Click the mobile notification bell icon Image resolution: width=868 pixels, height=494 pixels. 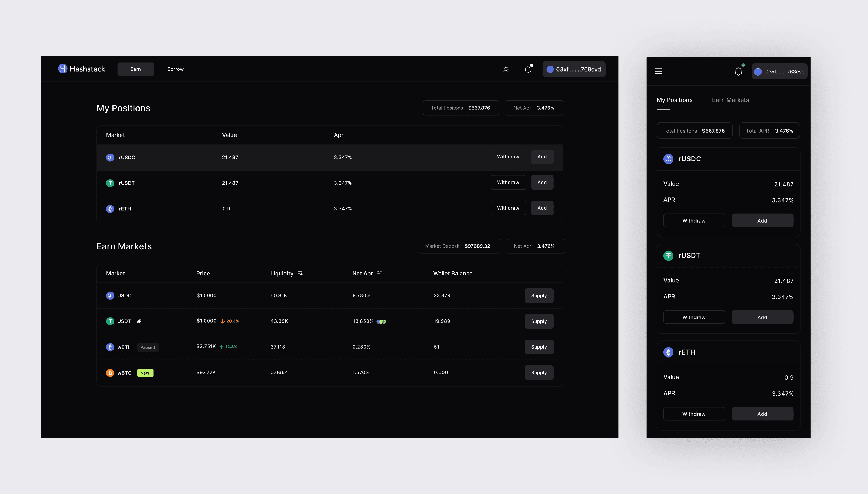coord(739,71)
